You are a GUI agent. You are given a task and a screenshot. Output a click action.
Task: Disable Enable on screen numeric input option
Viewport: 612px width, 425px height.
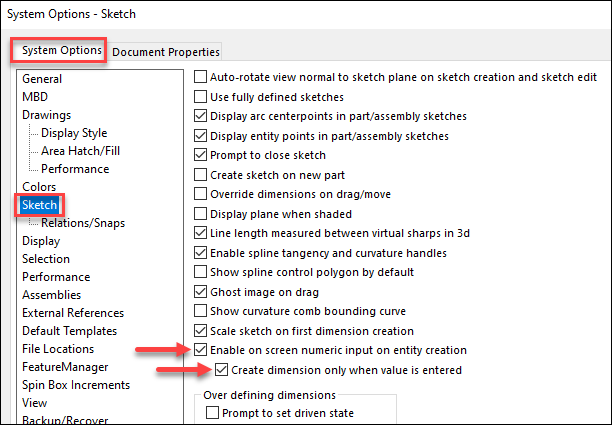click(x=200, y=350)
